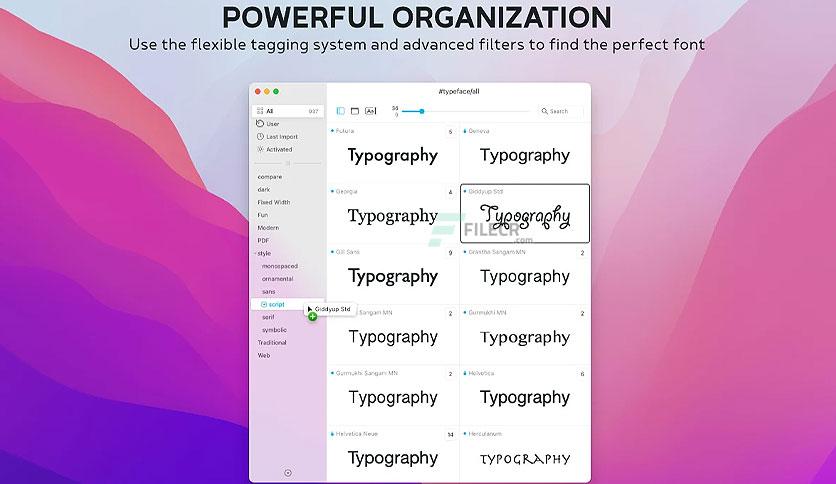Toggle activation dot next to Helvetica
The image size is (836, 484).
point(464,373)
